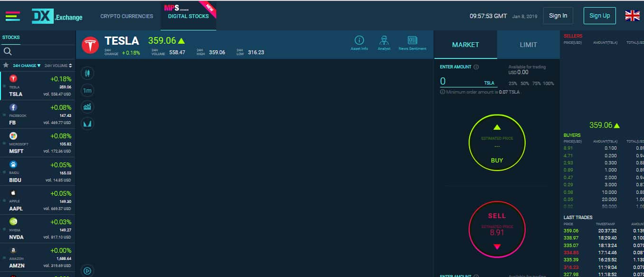
Task: Switch to Crypto Currencies tab
Action: point(126,16)
